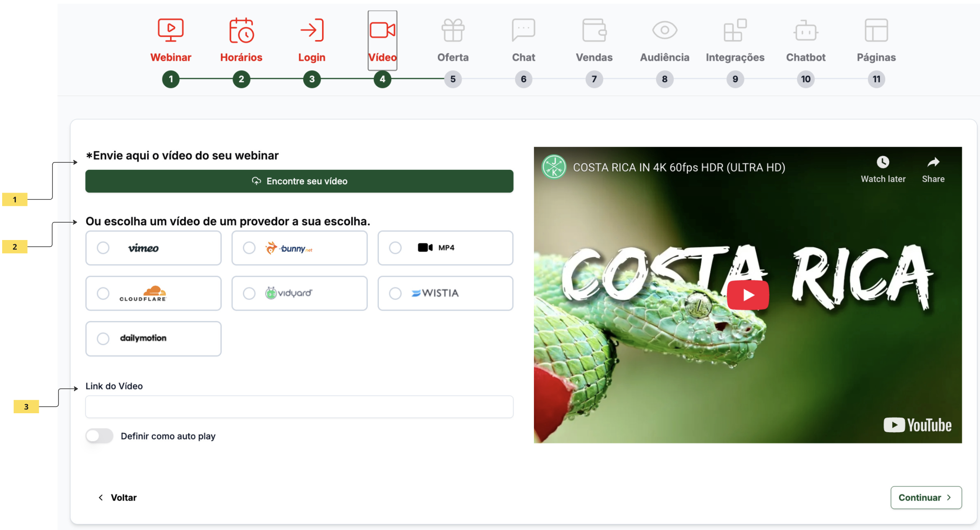The width and height of the screenshot is (980, 530).
Task: Select the Login arrow icon
Action: point(312,30)
